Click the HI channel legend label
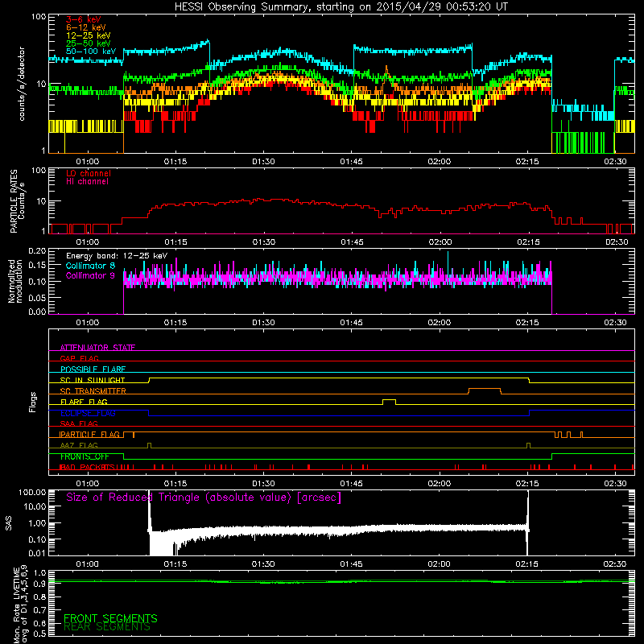The width and height of the screenshot is (644, 644). click(87, 182)
